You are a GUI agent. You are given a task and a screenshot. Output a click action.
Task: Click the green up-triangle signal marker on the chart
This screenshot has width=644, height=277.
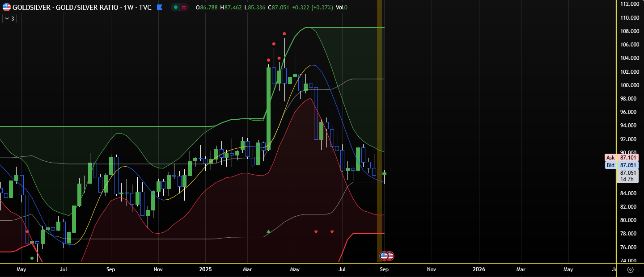tap(268, 231)
